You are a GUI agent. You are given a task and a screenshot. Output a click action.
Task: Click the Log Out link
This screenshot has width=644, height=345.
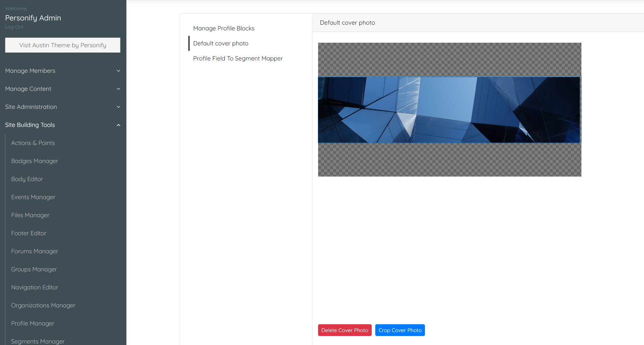pyautogui.click(x=14, y=27)
